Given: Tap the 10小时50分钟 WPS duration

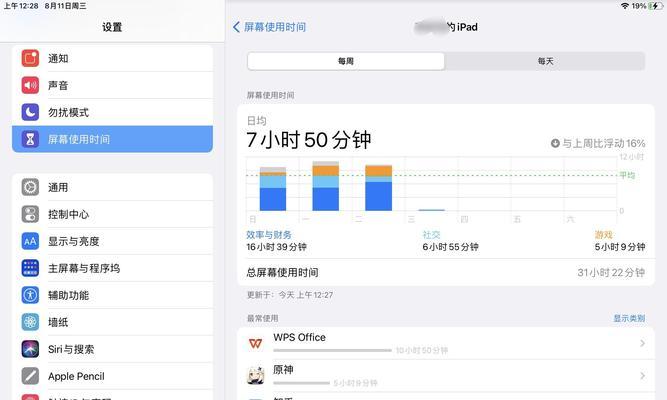Looking at the screenshot, I should (x=422, y=350).
